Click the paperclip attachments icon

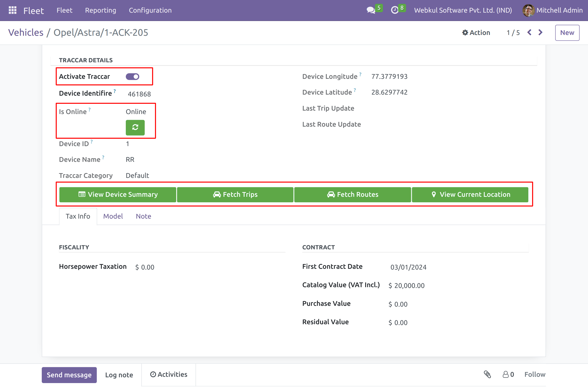click(x=487, y=374)
